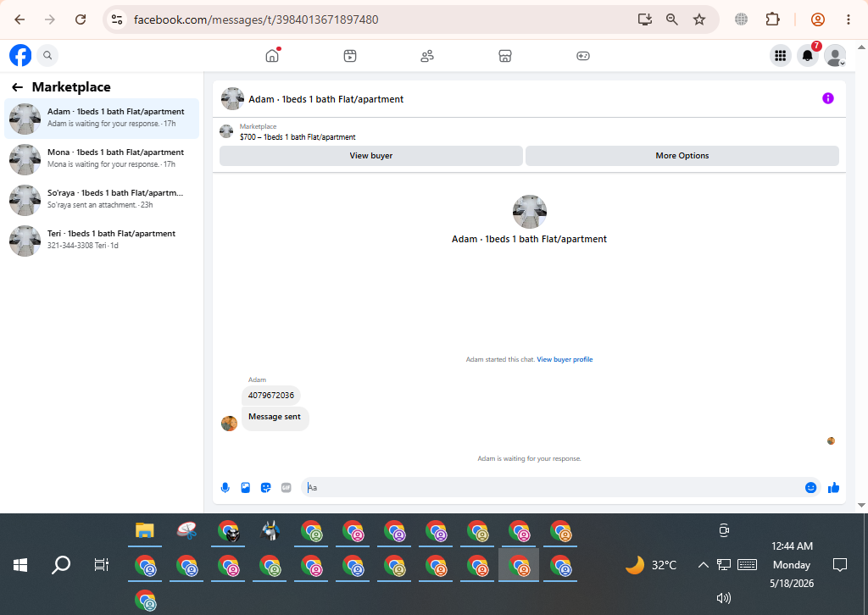The width and height of the screenshot is (868, 615).
Task: Show hidden tray icons chevron
Action: pyautogui.click(x=703, y=565)
